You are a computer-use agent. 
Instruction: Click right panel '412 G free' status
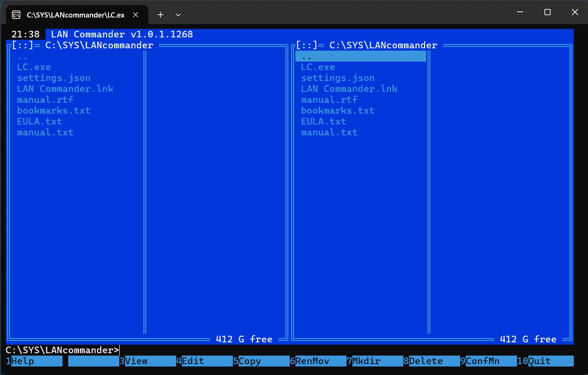(x=528, y=339)
